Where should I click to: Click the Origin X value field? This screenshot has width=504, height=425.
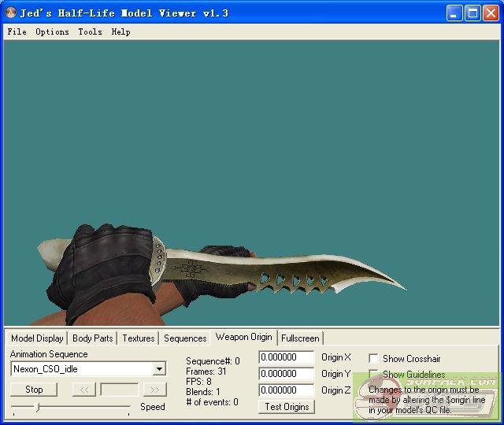pyautogui.click(x=286, y=357)
